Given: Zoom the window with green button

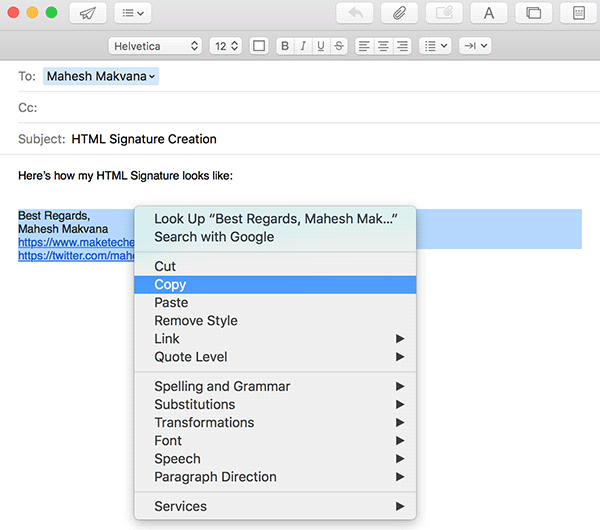Looking at the screenshot, I should pos(52,13).
